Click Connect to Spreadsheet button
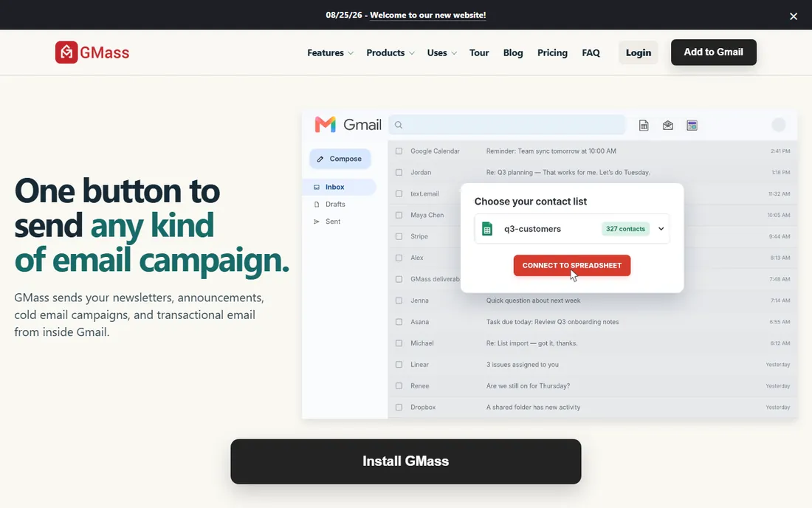 [571, 266]
